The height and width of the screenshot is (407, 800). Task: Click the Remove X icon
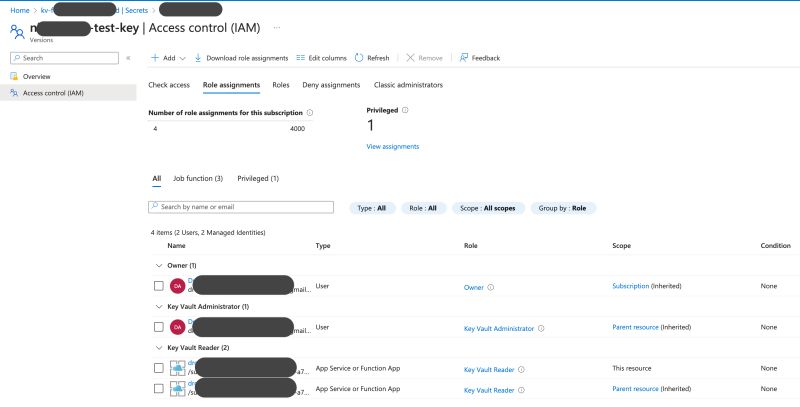[410, 58]
